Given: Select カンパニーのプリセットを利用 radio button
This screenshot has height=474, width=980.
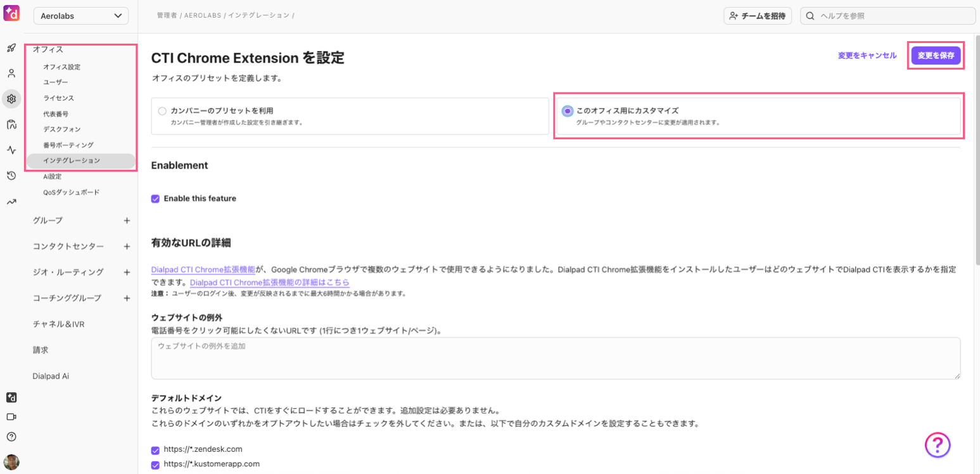Looking at the screenshot, I should tap(163, 111).
